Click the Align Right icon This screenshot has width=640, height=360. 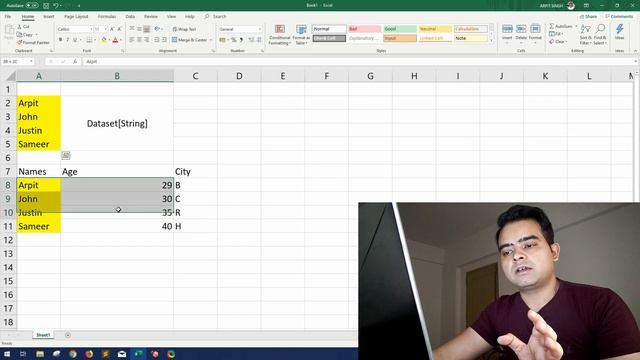pyautogui.click(x=147, y=40)
